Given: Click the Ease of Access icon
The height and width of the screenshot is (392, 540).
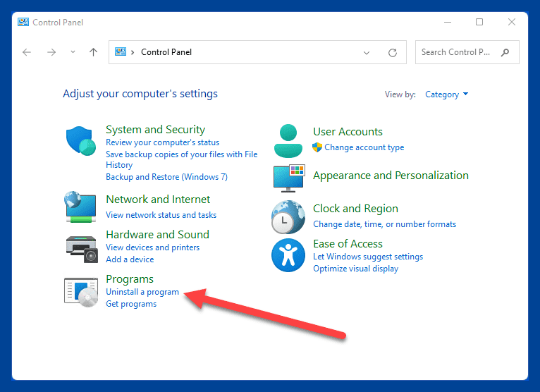Looking at the screenshot, I should tap(288, 255).
